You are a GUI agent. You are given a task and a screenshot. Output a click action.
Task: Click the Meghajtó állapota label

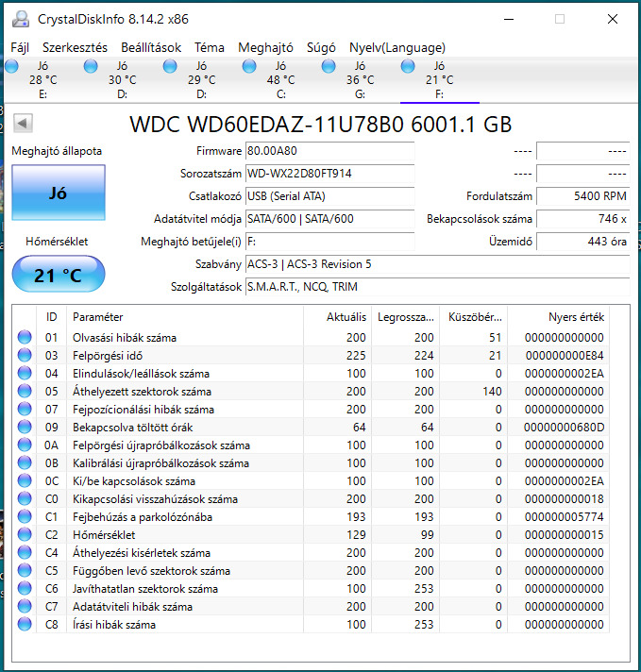57,151
